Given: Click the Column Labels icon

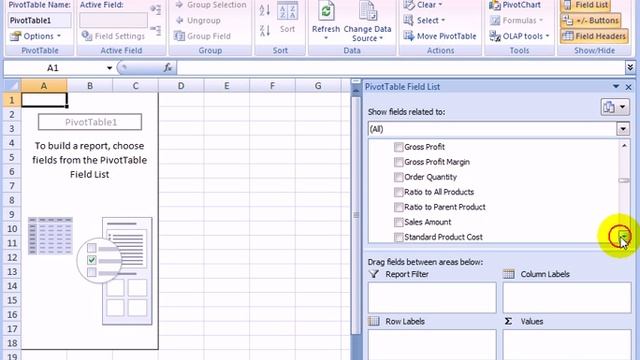Looking at the screenshot, I should [x=509, y=274].
